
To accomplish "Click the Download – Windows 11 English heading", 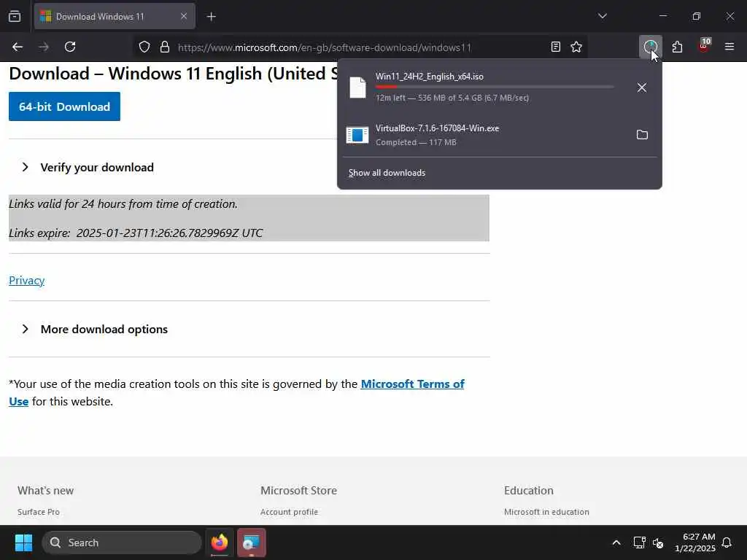I will click(x=174, y=74).
